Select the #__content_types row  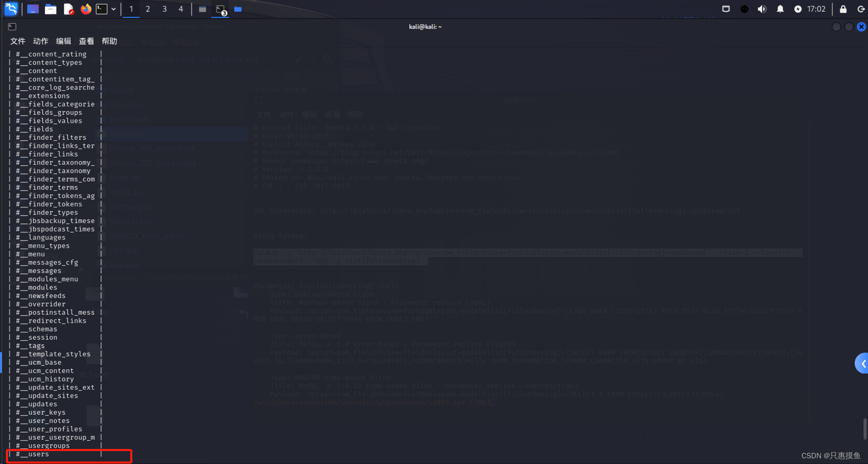click(56, 63)
